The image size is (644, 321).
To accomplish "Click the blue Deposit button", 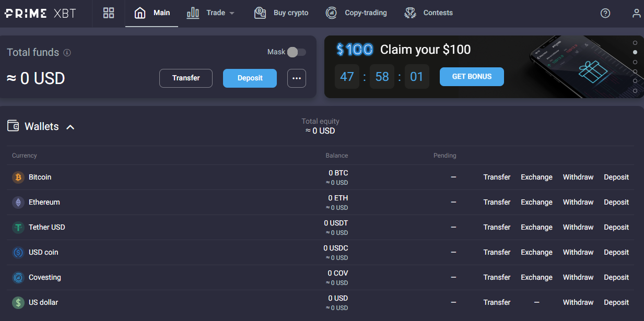I will (250, 78).
